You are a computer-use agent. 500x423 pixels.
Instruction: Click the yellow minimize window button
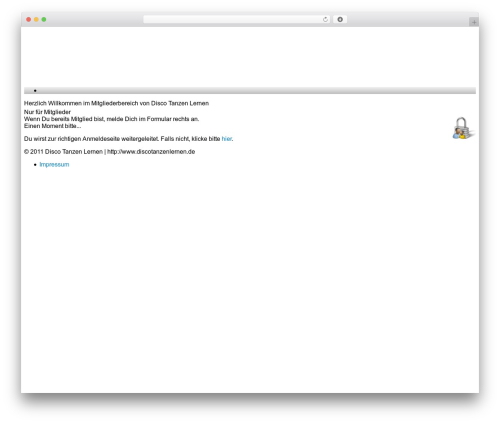(x=36, y=20)
